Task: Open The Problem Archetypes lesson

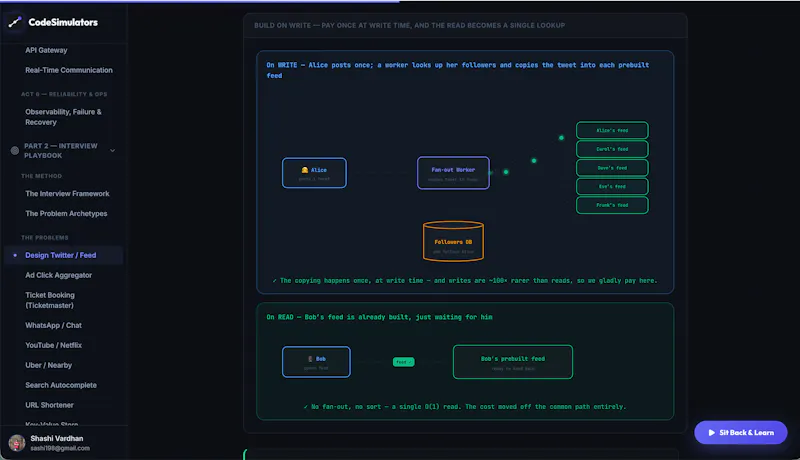Action: (x=66, y=213)
